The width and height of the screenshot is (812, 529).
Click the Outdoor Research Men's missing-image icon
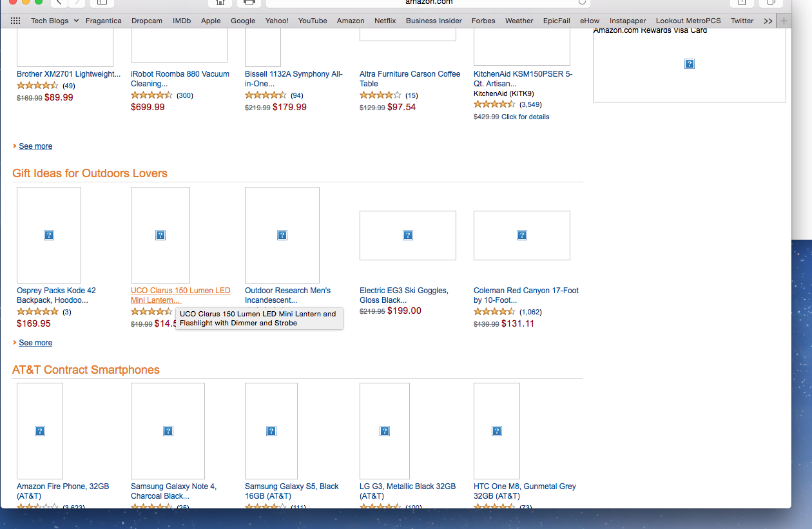click(x=282, y=235)
